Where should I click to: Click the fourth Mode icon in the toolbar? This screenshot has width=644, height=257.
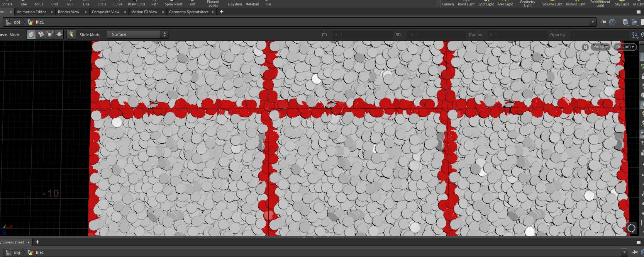tap(59, 34)
